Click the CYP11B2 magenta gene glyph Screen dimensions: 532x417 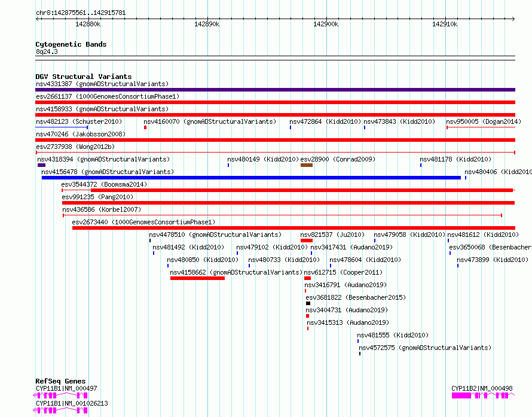pos(483,395)
